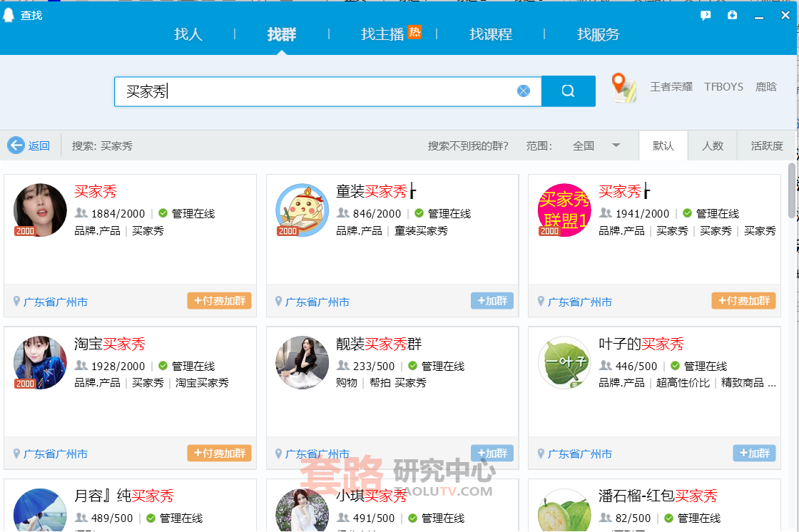Click the 淘宝买家秀 tag under 1928/2000
This screenshot has height=532, width=799.
203,383
